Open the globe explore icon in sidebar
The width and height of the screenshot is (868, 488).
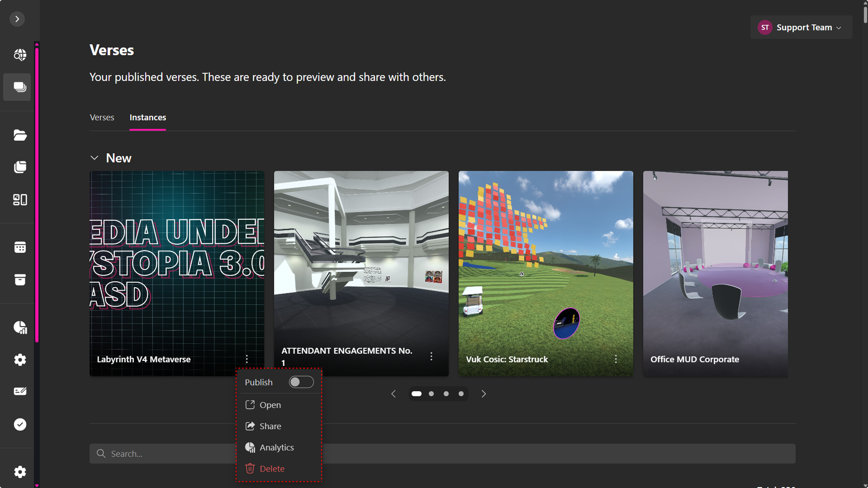19,55
